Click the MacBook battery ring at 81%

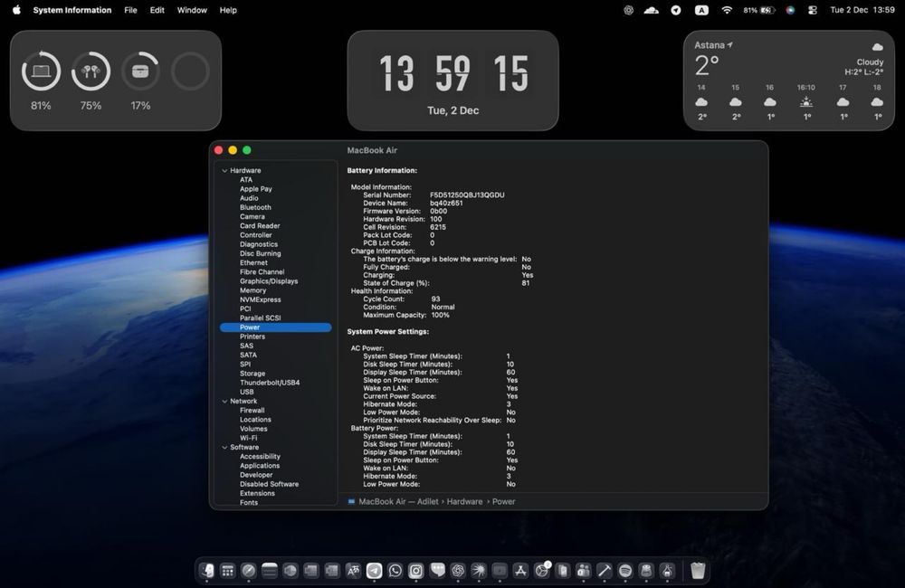click(41, 71)
